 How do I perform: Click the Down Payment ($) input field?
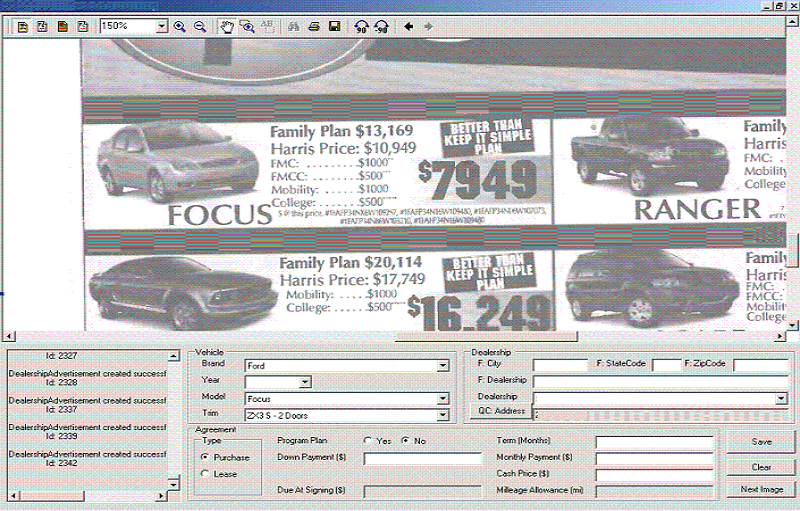422,459
